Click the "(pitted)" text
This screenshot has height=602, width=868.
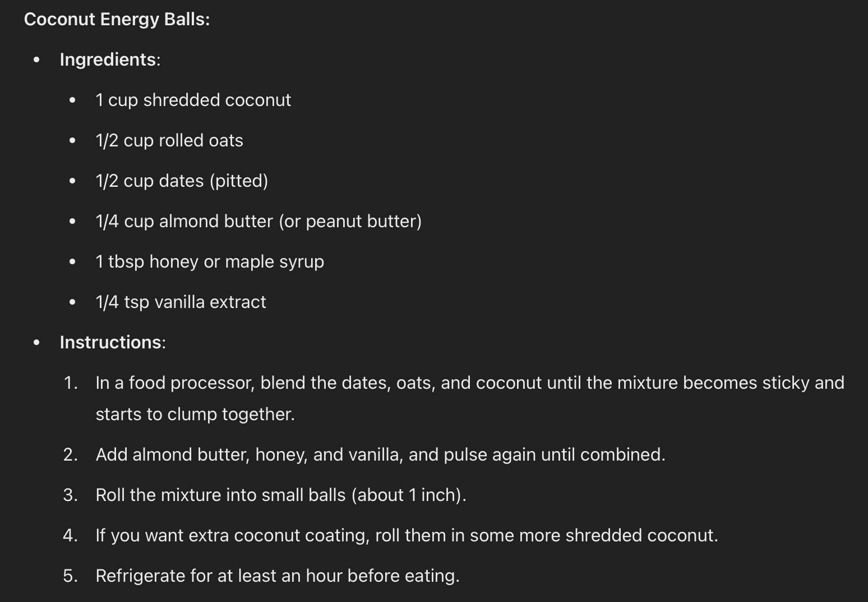[x=239, y=181]
